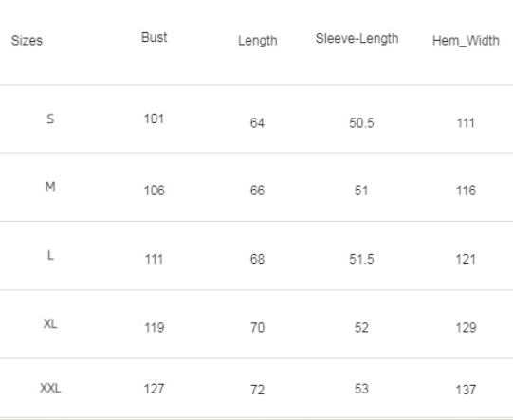
Task: Click the Hem_Width column header
Action: pos(466,41)
